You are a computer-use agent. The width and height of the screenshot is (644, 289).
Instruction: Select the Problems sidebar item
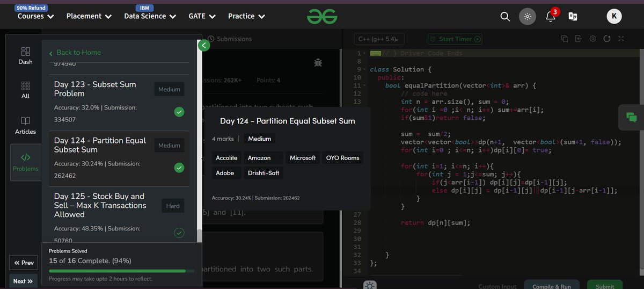click(25, 163)
